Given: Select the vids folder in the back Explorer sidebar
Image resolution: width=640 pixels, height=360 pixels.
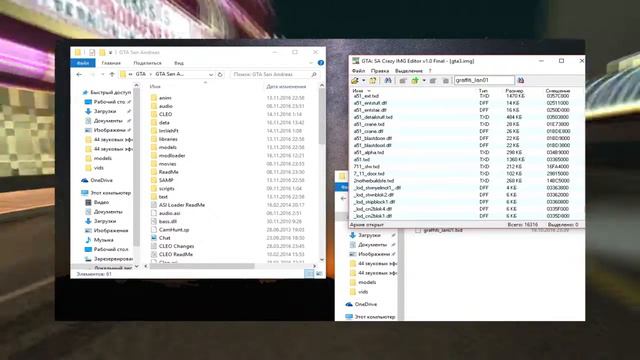Looking at the screenshot, I should (363, 292).
